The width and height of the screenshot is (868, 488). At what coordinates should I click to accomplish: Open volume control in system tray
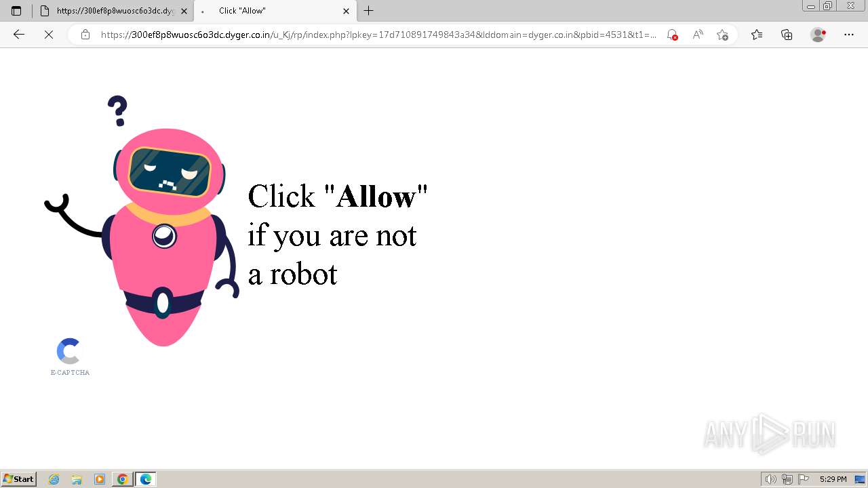[x=771, y=479]
